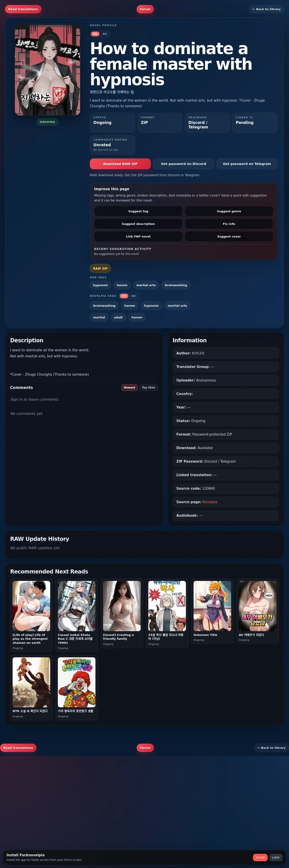Click Suggest cover button
This screenshot has width=289, height=868.
tap(229, 237)
